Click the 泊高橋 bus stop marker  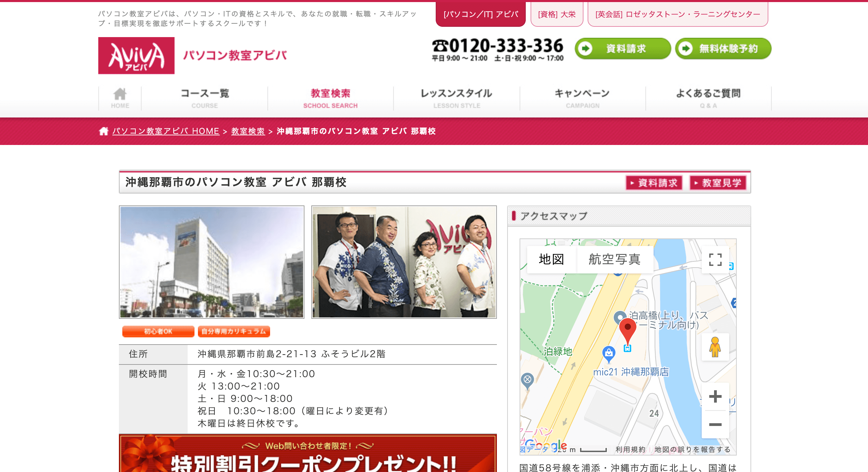(x=620, y=317)
